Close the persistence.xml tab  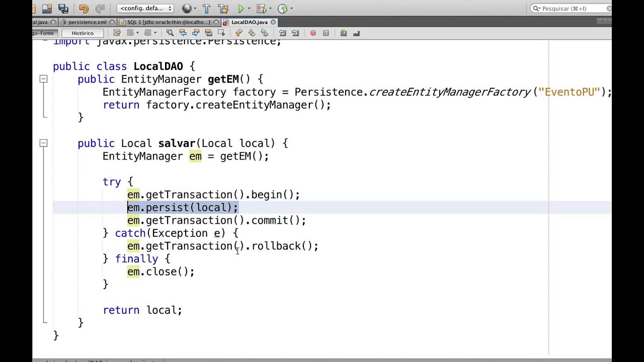[112, 22]
